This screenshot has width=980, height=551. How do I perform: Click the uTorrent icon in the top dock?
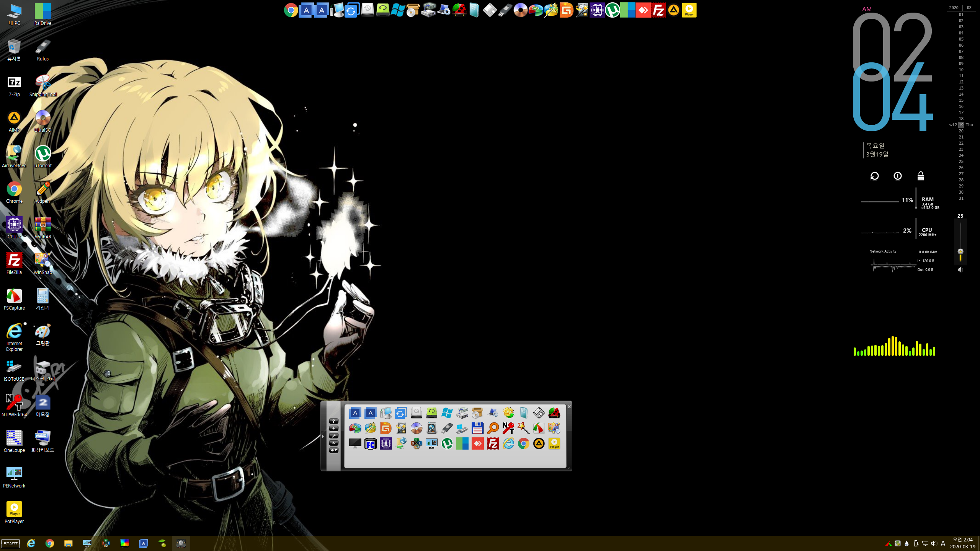pyautogui.click(x=612, y=10)
